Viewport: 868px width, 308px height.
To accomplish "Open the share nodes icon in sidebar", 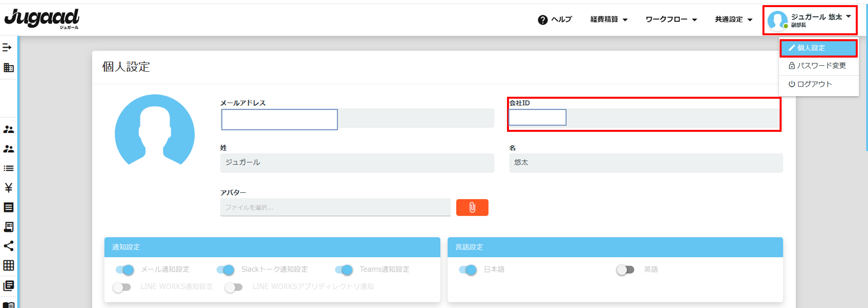I will coord(8,246).
